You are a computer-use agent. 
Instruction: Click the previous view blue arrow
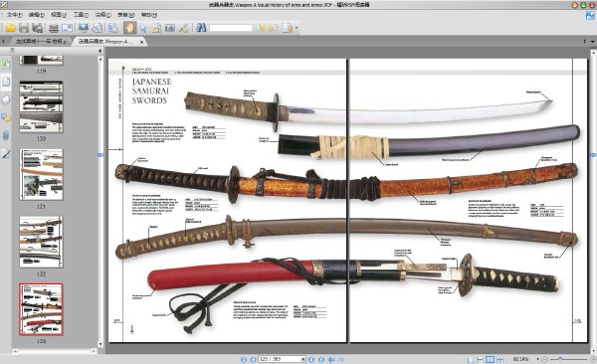tap(331, 359)
